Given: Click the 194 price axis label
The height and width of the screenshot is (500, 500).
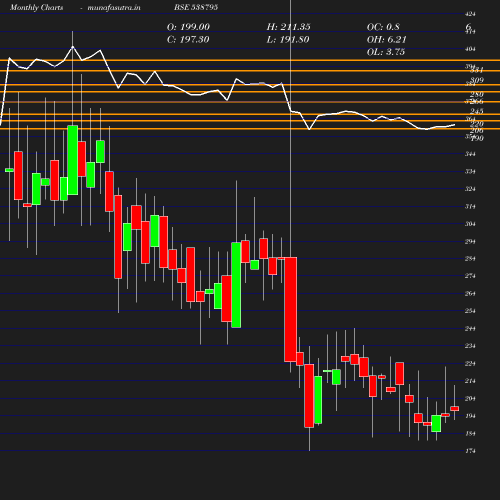Looking at the screenshot, I should click(470, 416).
